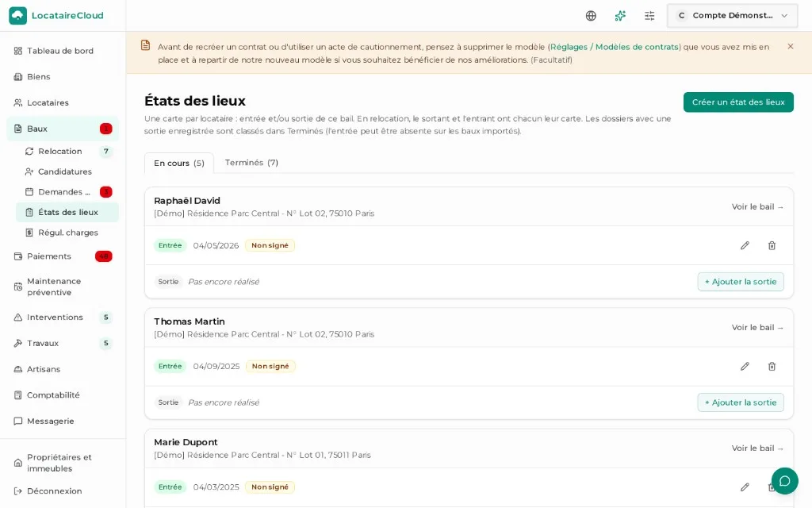Click the LocataireCloud logo icon
The image size is (812, 508).
click(17, 16)
